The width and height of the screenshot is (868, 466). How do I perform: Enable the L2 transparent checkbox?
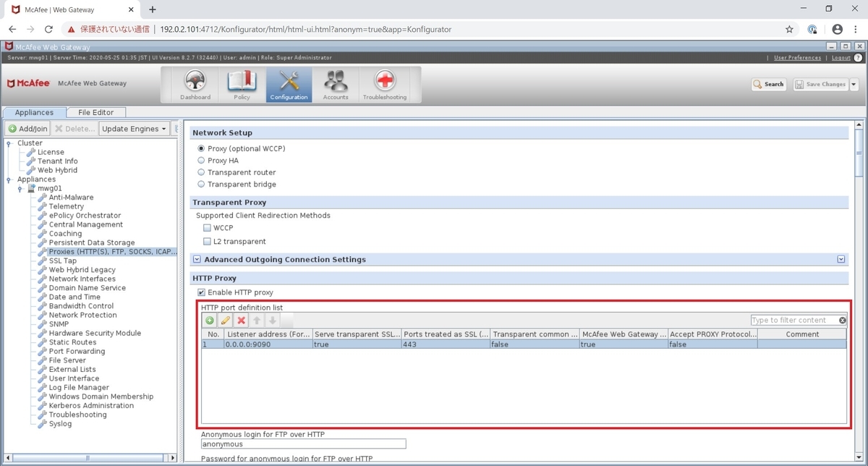click(208, 242)
